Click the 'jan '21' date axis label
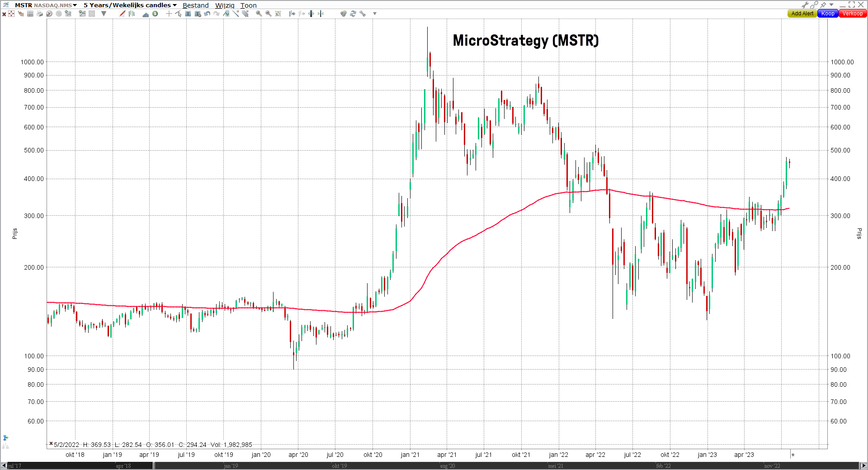This screenshot has width=868, height=470. tap(410, 455)
